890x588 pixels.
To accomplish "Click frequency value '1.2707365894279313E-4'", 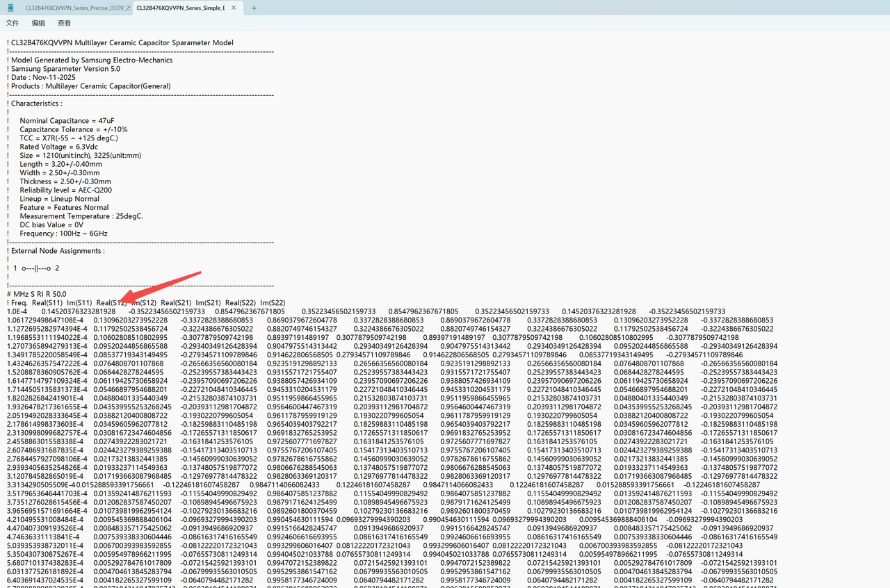I will click(x=48, y=346).
